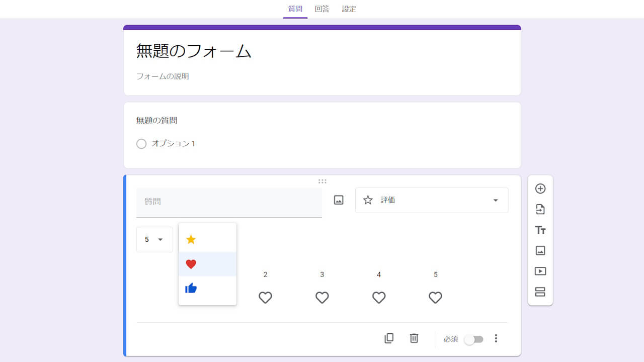
Task: Open the question's more options menu
Action: coord(496,339)
